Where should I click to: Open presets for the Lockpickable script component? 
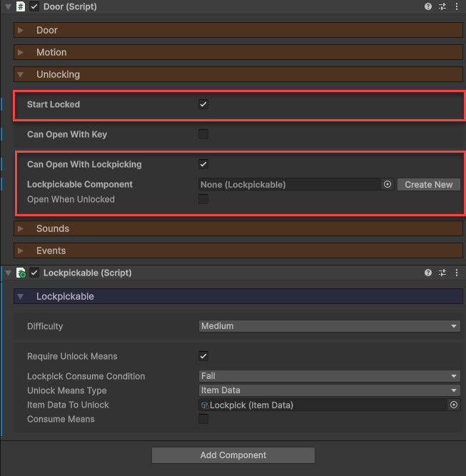442,273
